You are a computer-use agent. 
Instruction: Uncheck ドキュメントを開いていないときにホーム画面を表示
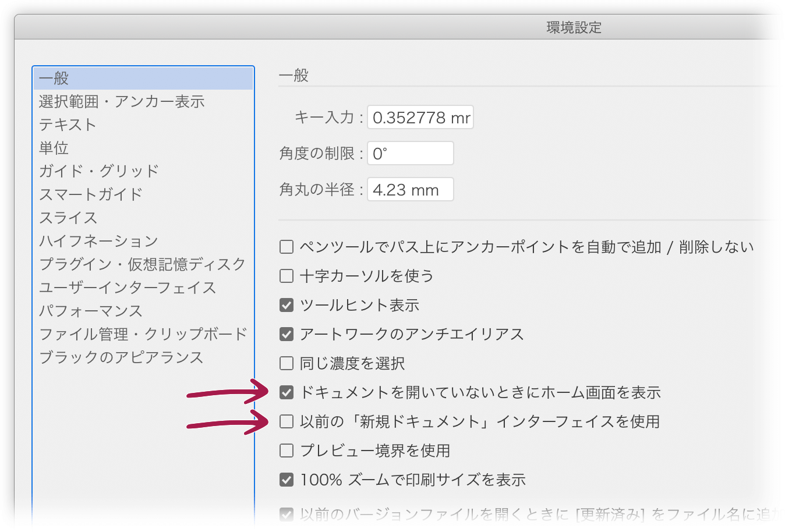coord(287,392)
